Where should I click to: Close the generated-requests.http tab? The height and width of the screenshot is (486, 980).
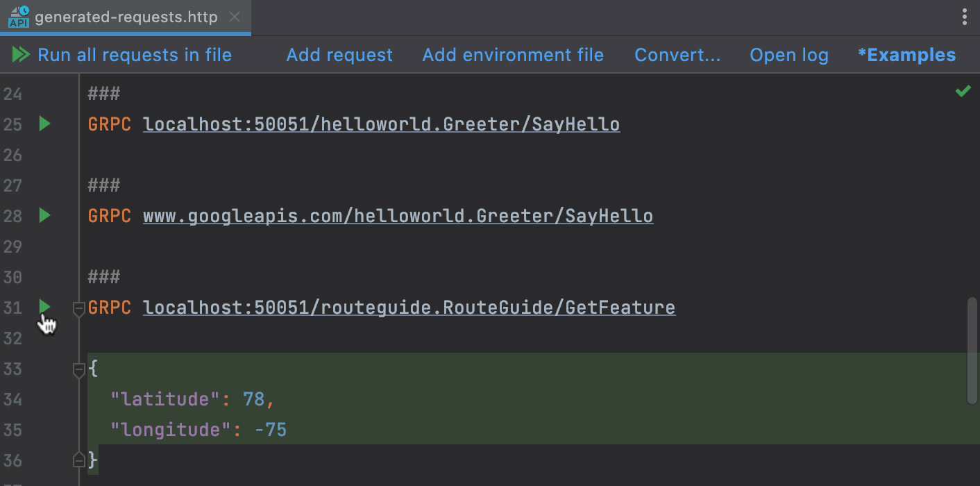coord(235,17)
